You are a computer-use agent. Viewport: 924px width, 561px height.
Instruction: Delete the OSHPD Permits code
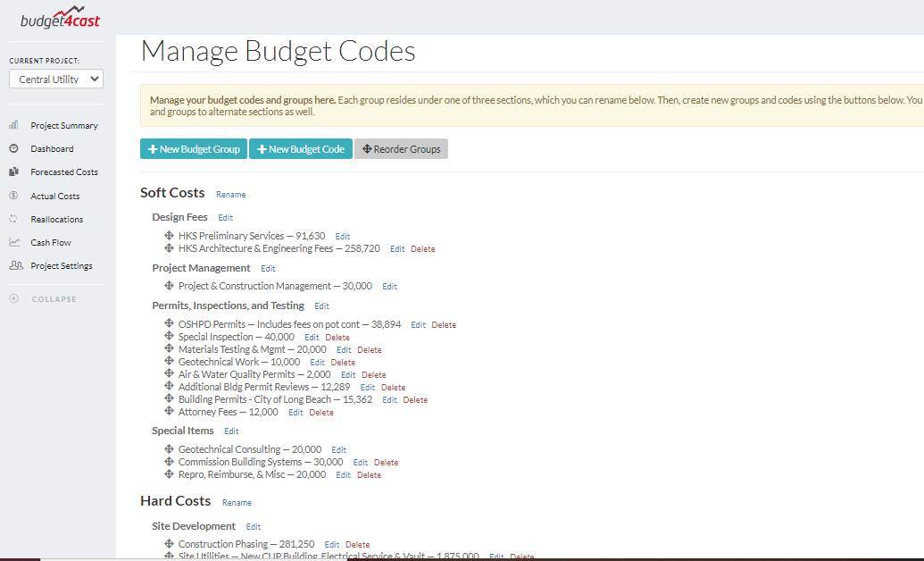(x=444, y=325)
